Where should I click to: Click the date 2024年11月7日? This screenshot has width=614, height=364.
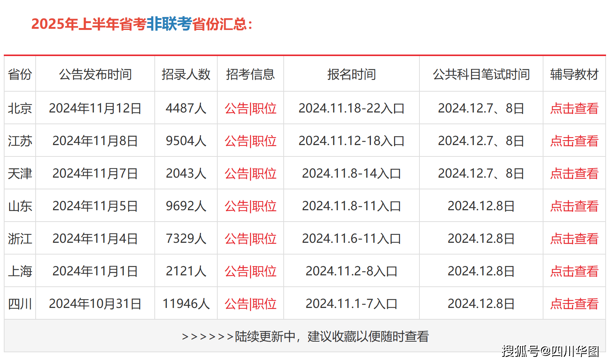95,173
